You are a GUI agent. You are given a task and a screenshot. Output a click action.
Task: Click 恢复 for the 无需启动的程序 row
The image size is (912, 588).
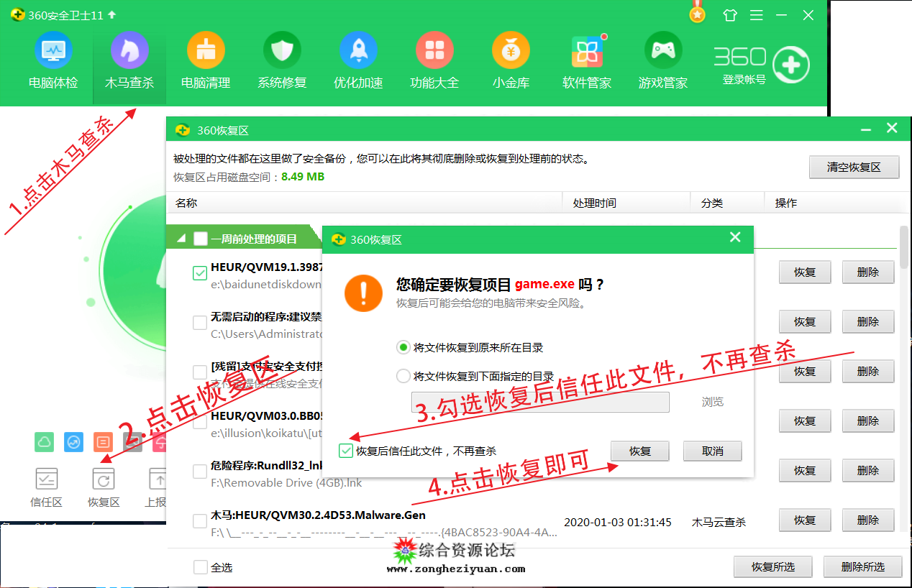(x=805, y=322)
